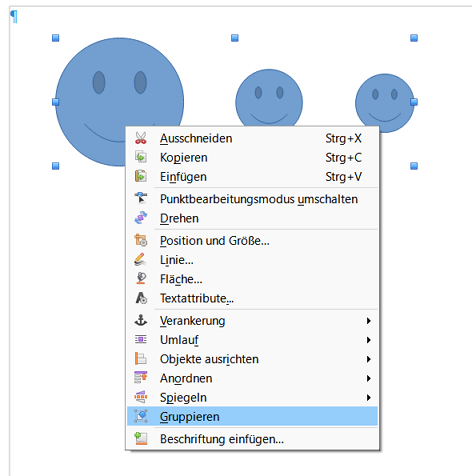Expand the Anordnen submenu arrow
Image resolution: width=472 pixels, height=476 pixels.
[368, 378]
